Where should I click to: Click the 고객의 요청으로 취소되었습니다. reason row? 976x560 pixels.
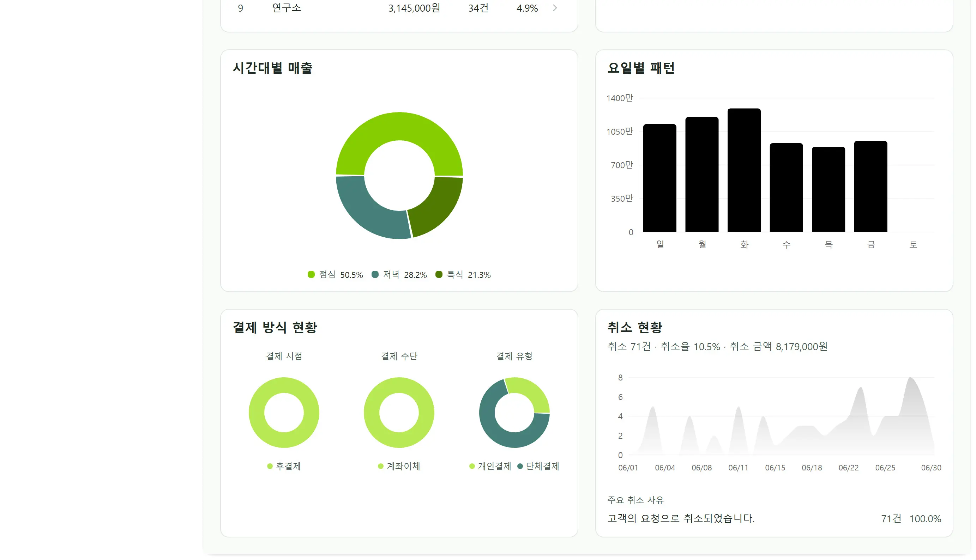774,519
